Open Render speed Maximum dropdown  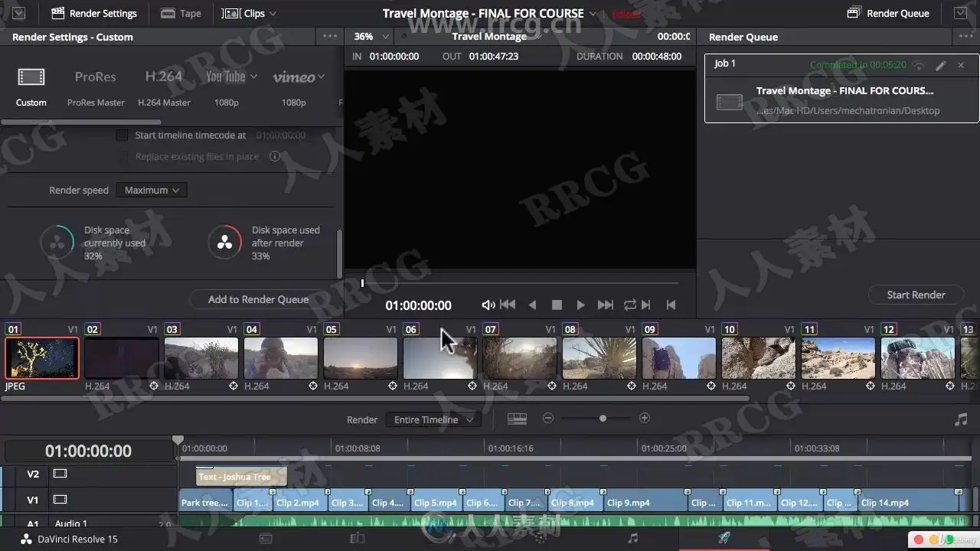[x=152, y=190]
